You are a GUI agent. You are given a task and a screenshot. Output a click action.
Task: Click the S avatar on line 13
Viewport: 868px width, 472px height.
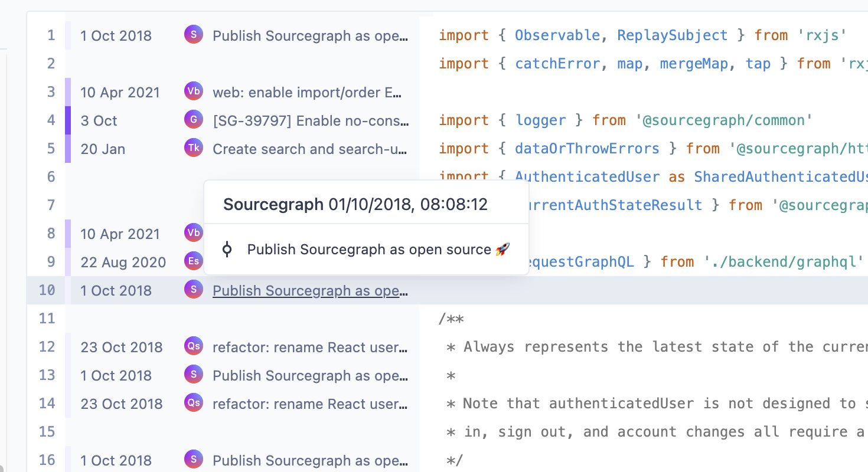[194, 375]
